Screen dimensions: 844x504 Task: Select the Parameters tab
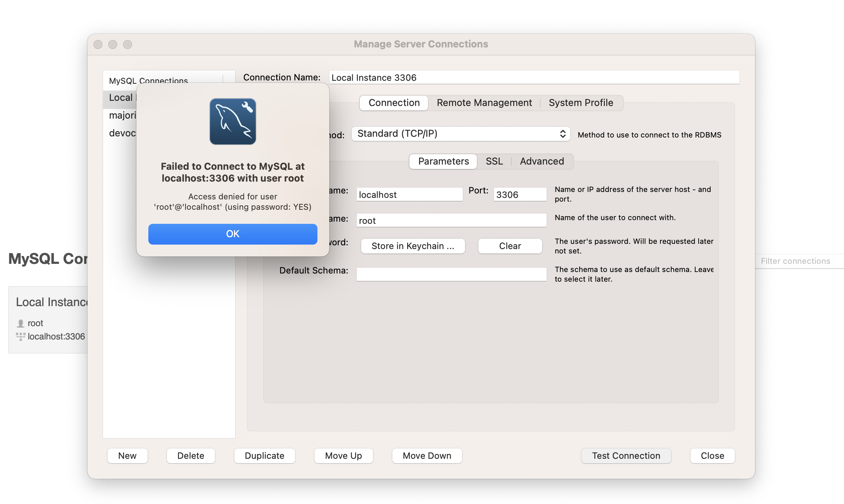point(443,161)
